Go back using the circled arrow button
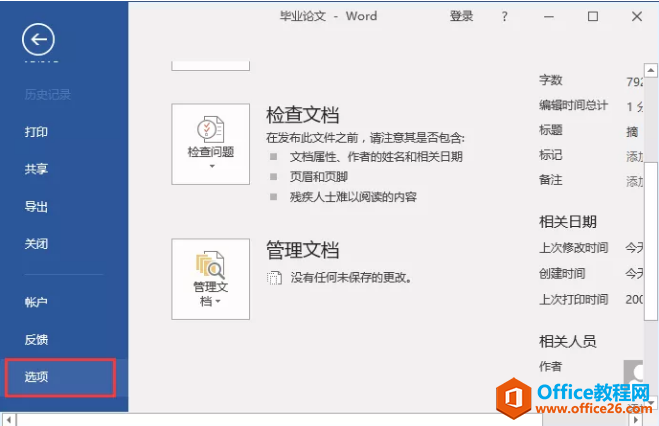 point(38,39)
